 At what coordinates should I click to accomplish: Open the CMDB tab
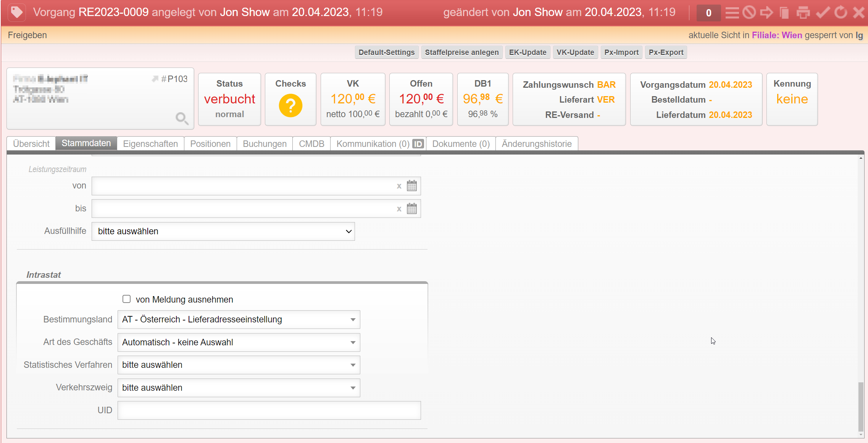311,144
